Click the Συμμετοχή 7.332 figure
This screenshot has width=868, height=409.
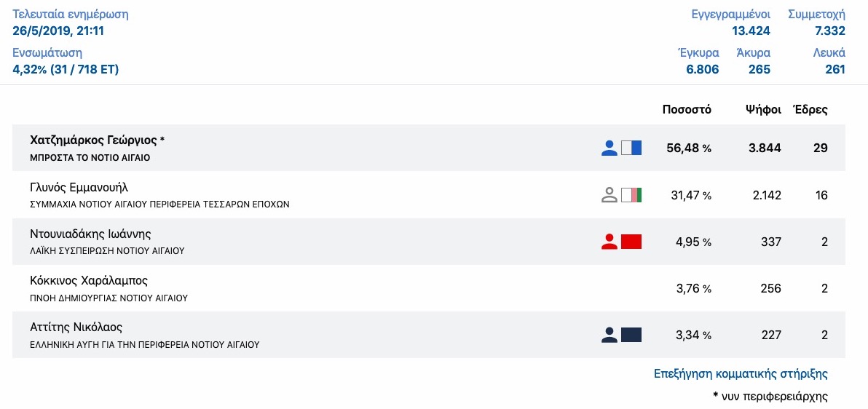(830, 31)
